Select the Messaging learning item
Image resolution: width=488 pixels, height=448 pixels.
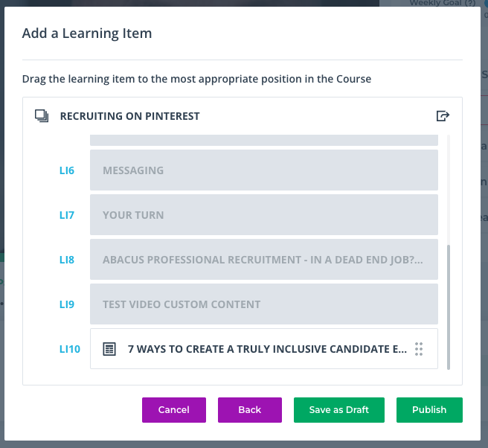(x=264, y=170)
